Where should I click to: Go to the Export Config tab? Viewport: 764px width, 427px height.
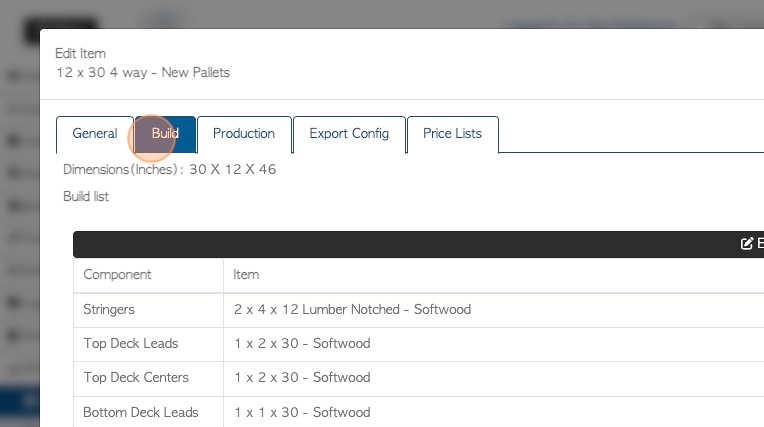(349, 134)
